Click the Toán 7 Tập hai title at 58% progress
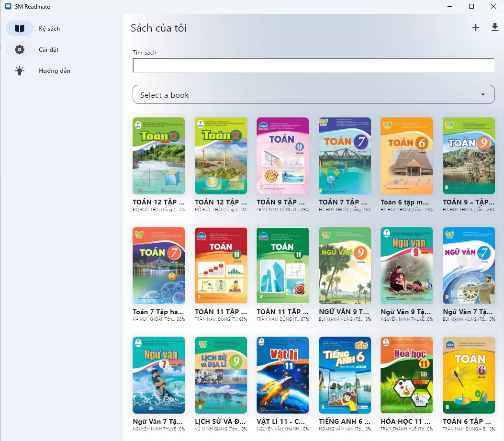504x441 pixels. click(x=158, y=312)
